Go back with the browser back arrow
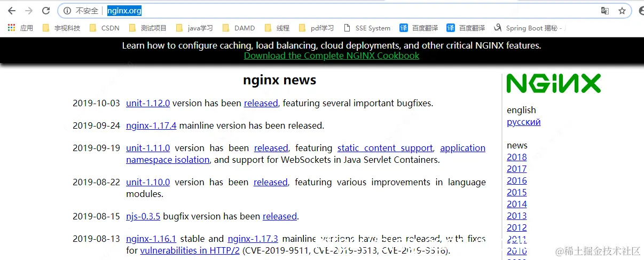 click(11, 11)
